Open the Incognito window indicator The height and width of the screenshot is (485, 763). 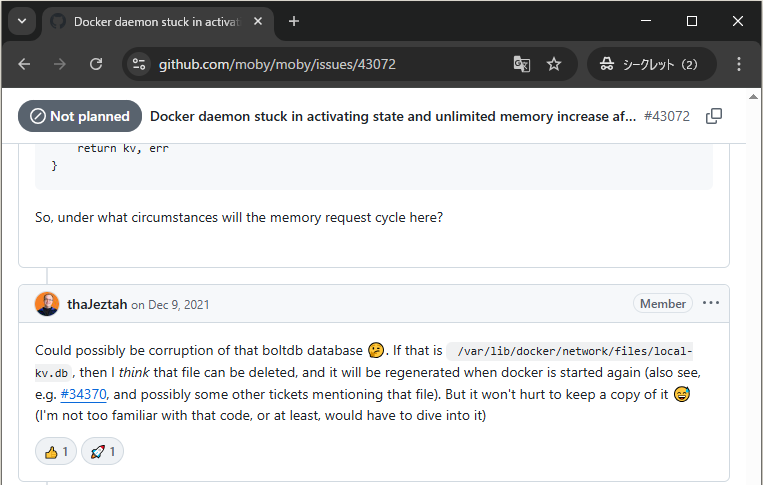click(x=651, y=64)
